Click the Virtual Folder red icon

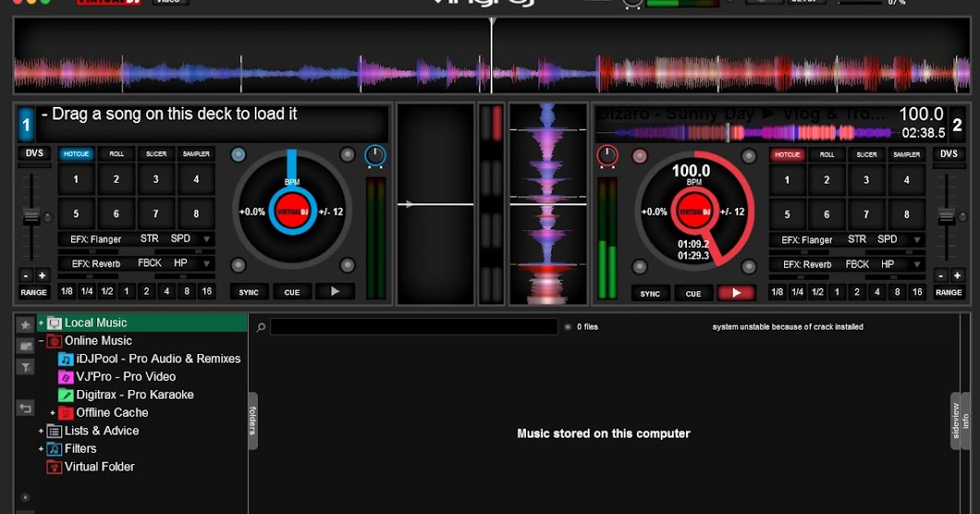click(x=55, y=467)
